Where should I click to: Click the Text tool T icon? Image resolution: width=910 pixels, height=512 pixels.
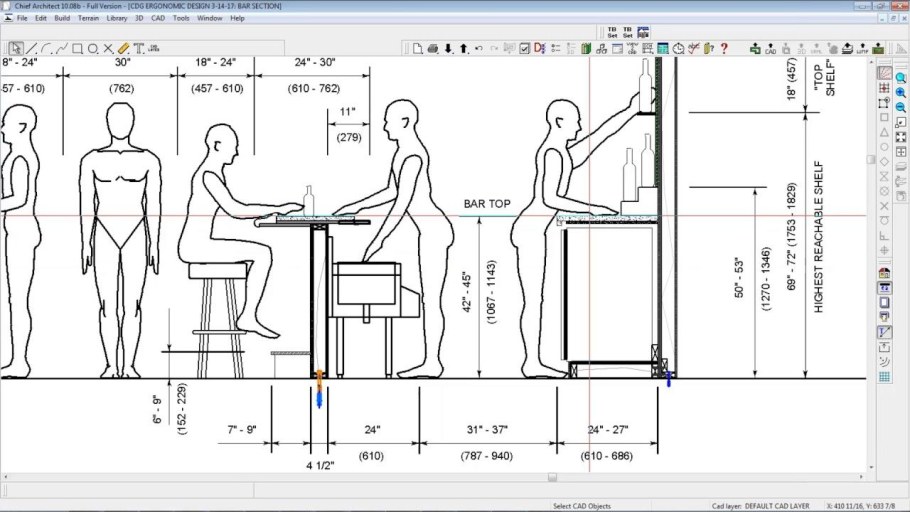139,48
